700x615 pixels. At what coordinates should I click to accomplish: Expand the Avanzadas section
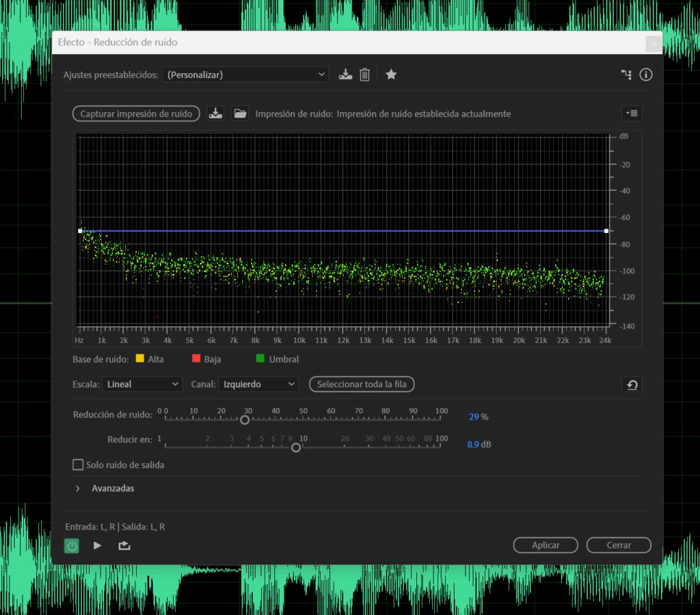coord(78,489)
